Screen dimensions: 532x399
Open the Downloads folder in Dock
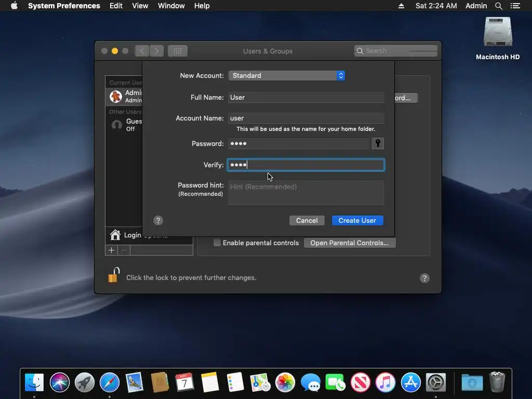tap(472, 382)
